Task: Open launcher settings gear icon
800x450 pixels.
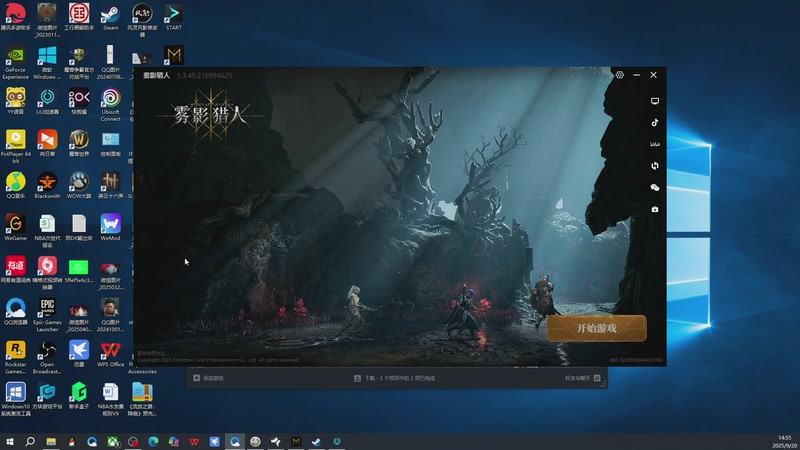Action: coord(619,75)
